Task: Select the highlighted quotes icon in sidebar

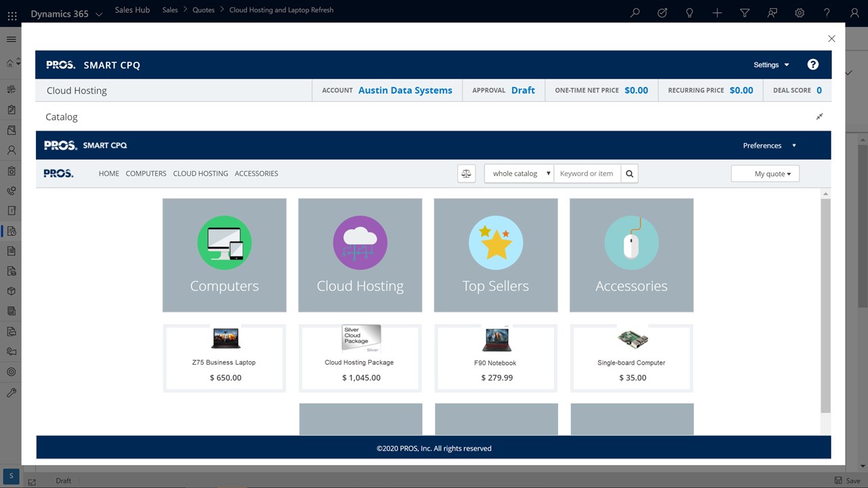Action: coord(11,231)
